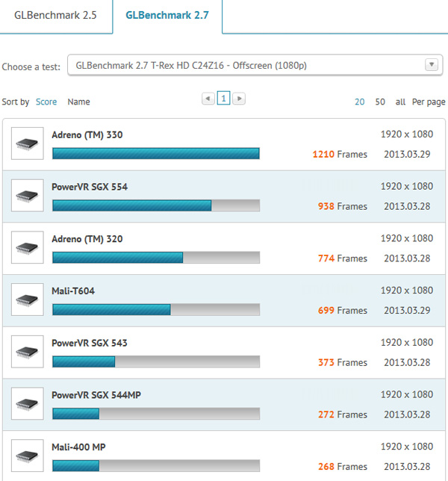Click the 938 Frames score

[x=343, y=206]
